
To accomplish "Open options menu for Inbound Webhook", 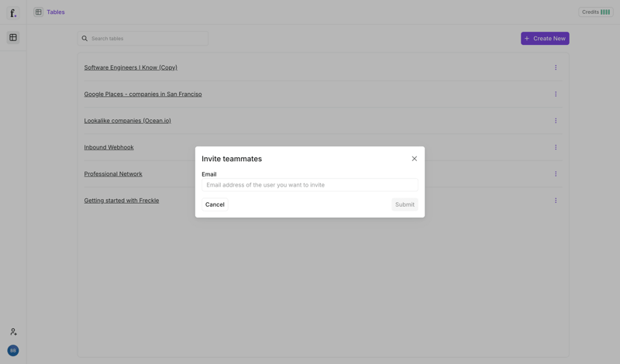I will coord(556,147).
